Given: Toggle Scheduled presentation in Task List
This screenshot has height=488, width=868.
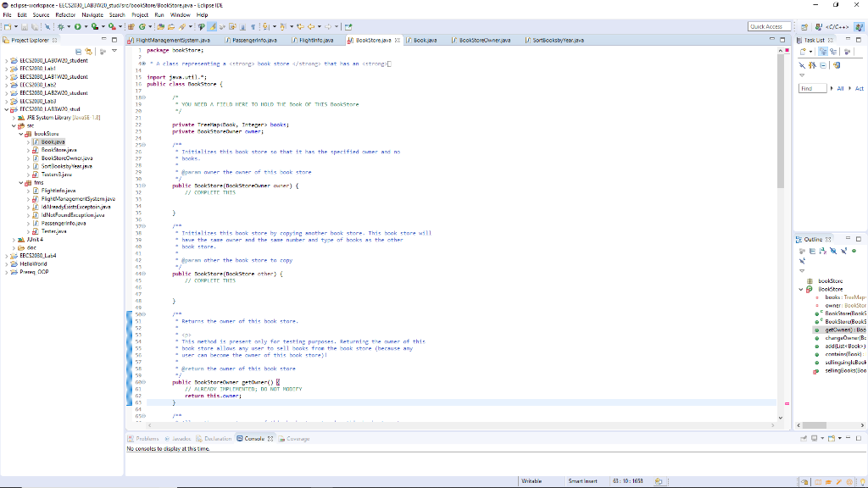Looking at the screenshot, I should coord(833,52).
